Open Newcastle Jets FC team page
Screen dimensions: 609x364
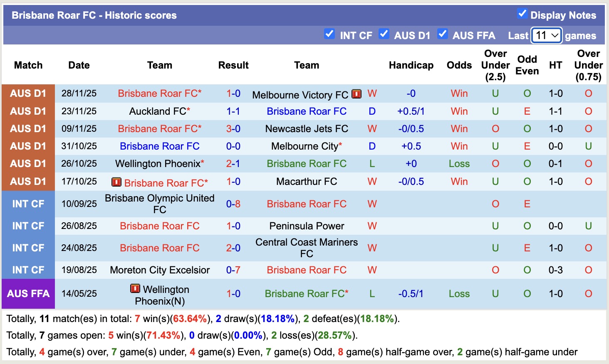coord(307,128)
